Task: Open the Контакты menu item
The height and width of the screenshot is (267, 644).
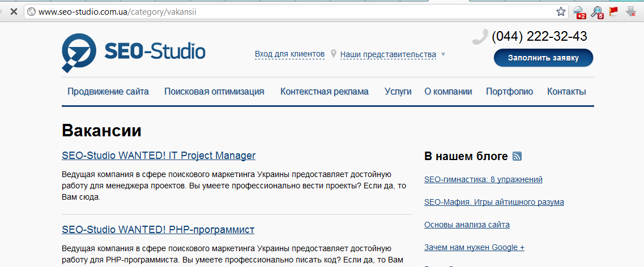Action: (x=566, y=92)
